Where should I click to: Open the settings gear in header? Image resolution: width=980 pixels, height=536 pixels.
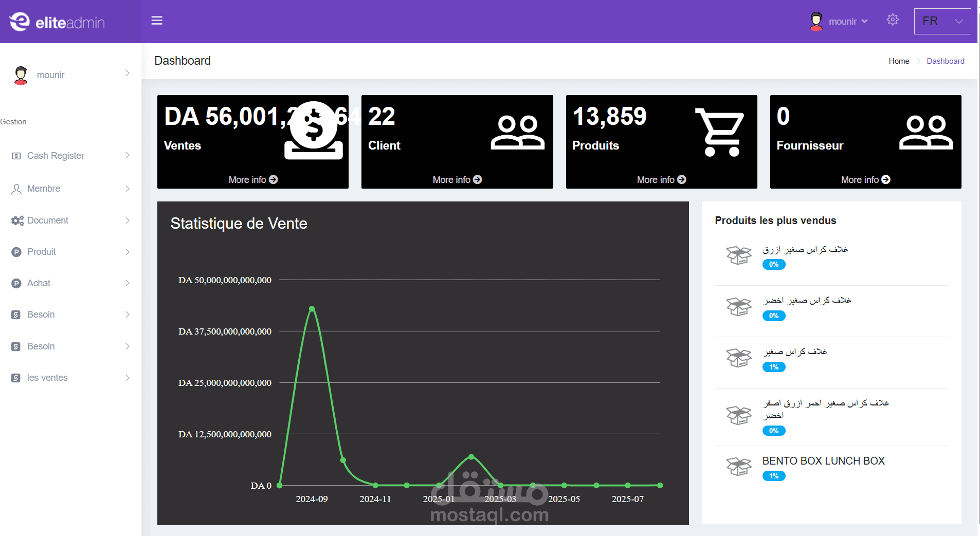click(893, 20)
